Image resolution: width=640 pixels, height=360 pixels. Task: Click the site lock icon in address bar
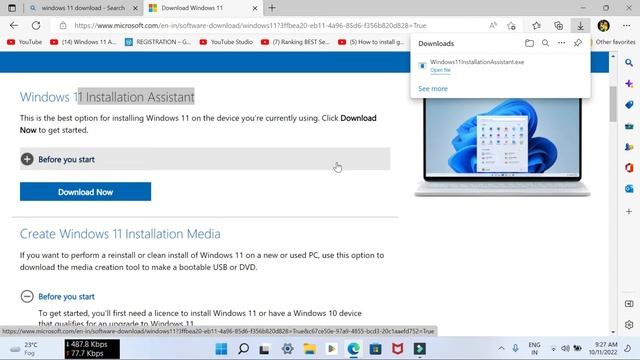pyautogui.click(x=63, y=26)
